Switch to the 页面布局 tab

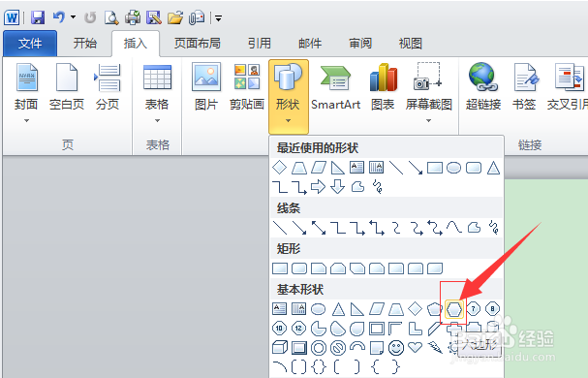(x=198, y=44)
